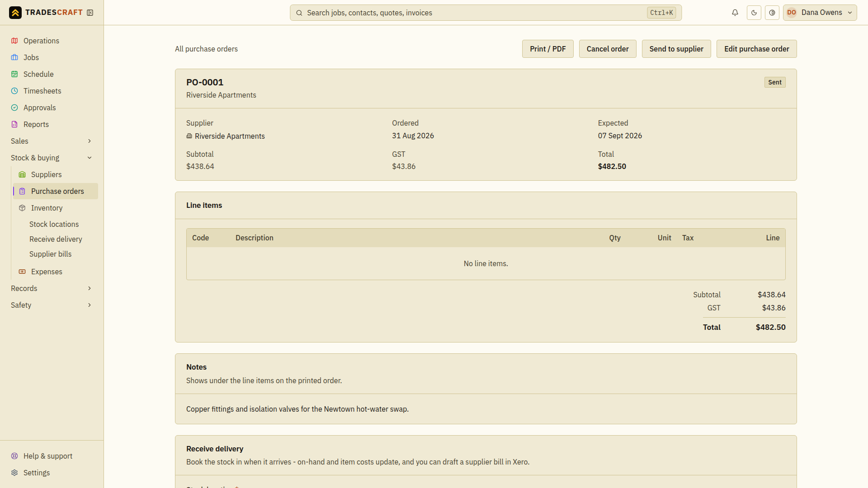Screen dimensions: 868x488
Task: Click the ordered date 31 Aug 2026
Action: [413, 136]
